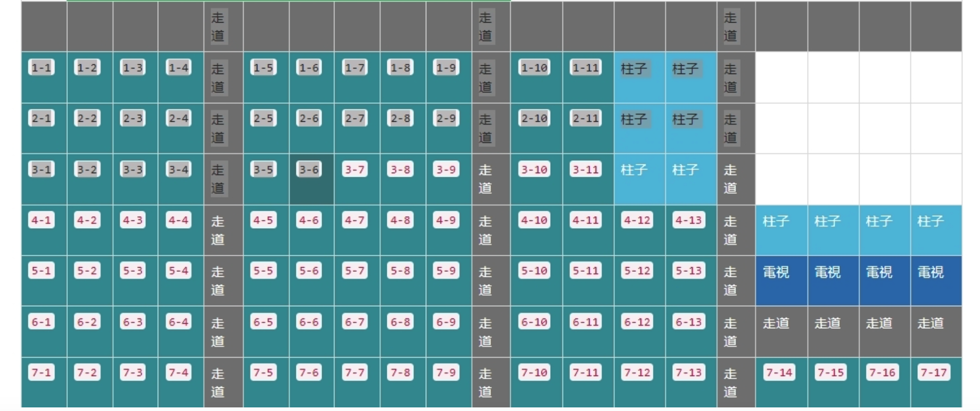Viewport: 980px width, 411px height.
Task: Select seat 6-5
Action: tap(263, 322)
